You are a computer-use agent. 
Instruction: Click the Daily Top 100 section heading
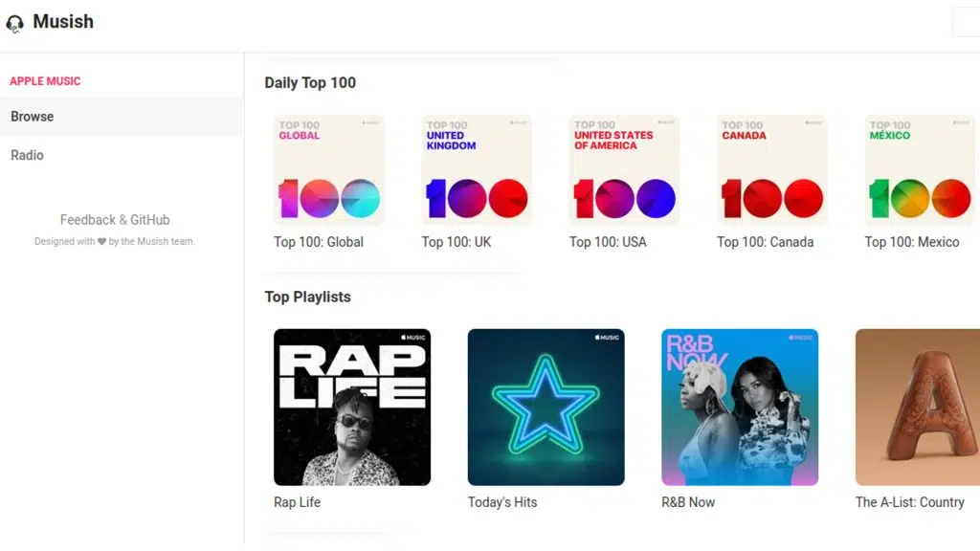tap(310, 82)
